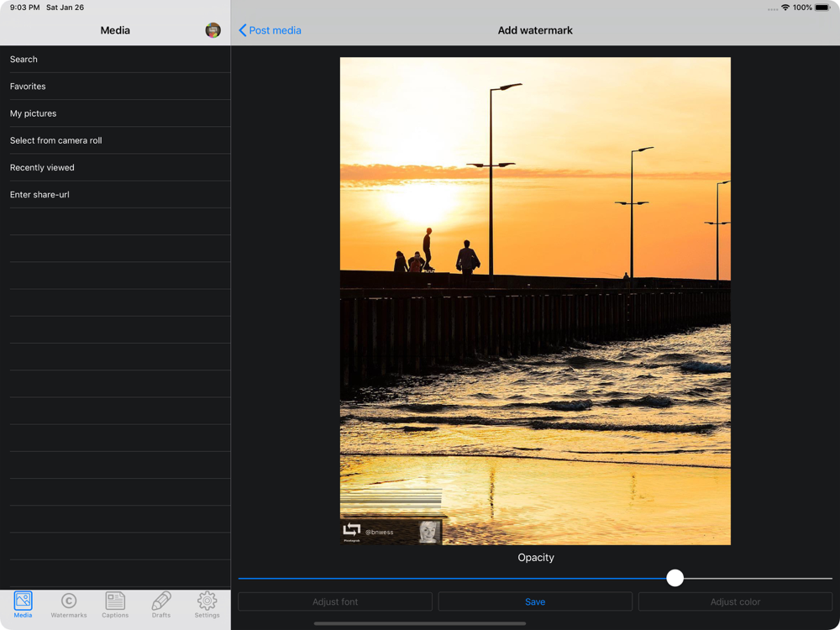Viewport: 840px width, 630px height.
Task: Switch to the Watermarks tab
Action: 69,604
